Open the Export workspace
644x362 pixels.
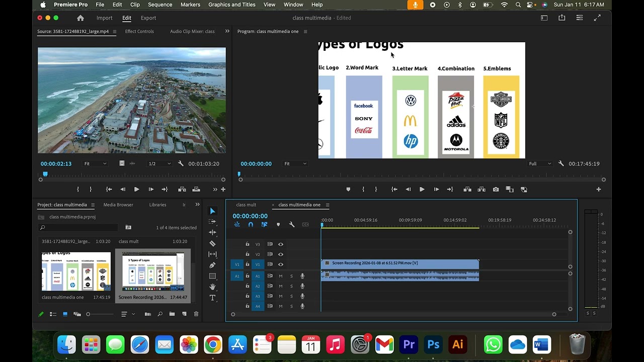pyautogui.click(x=148, y=18)
